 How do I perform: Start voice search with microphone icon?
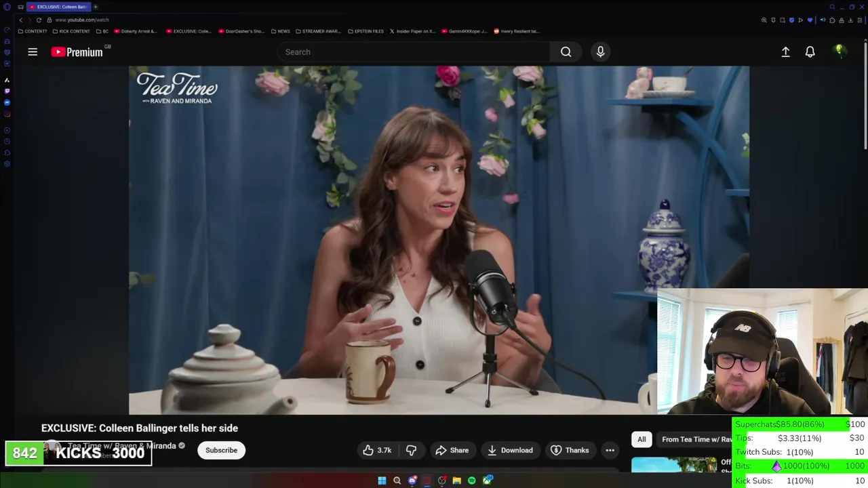pos(600,52)
